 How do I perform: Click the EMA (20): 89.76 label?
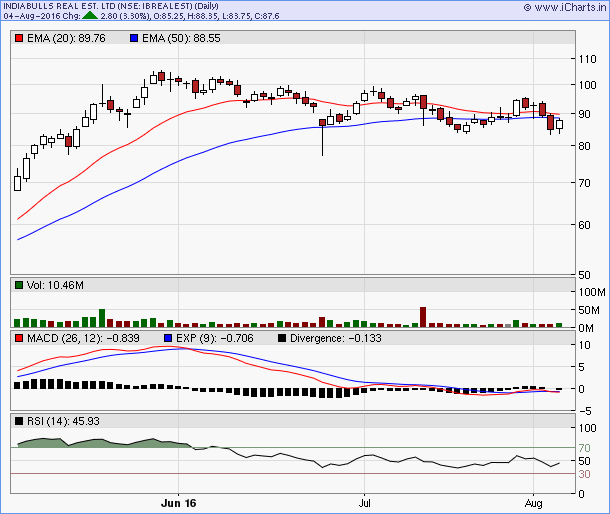tap(66, 38)
